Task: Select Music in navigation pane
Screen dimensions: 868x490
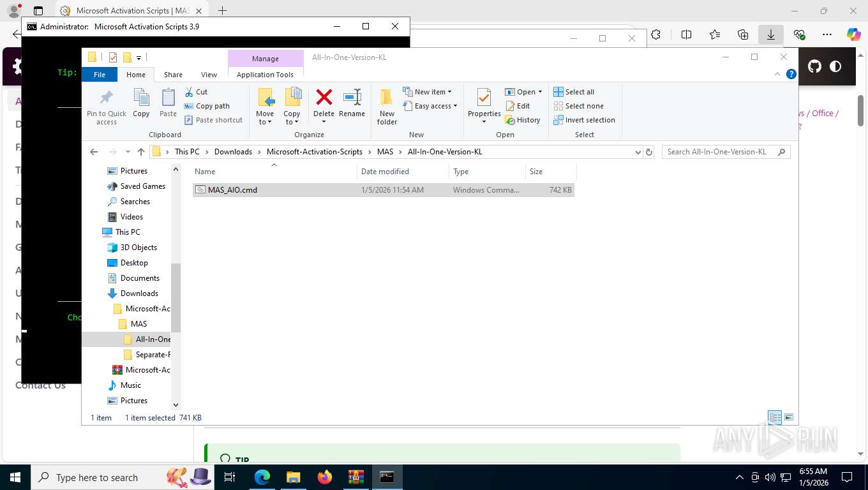Action: [124, 385]
